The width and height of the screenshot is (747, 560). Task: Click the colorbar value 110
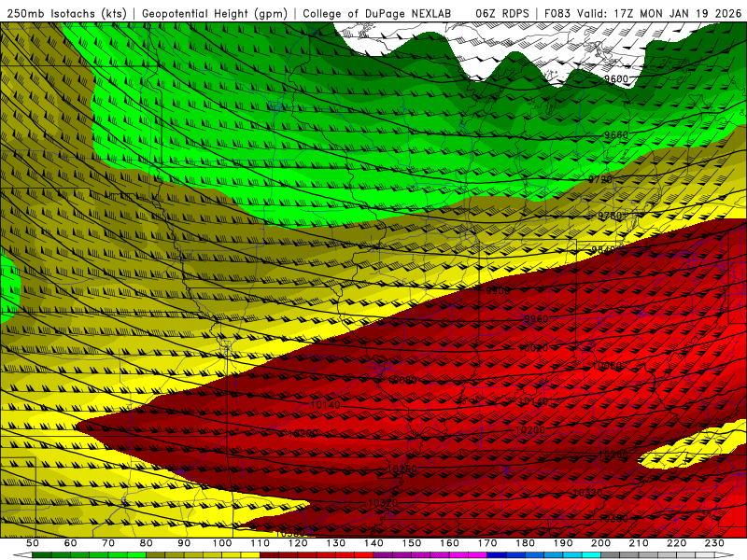click(260, 543)
